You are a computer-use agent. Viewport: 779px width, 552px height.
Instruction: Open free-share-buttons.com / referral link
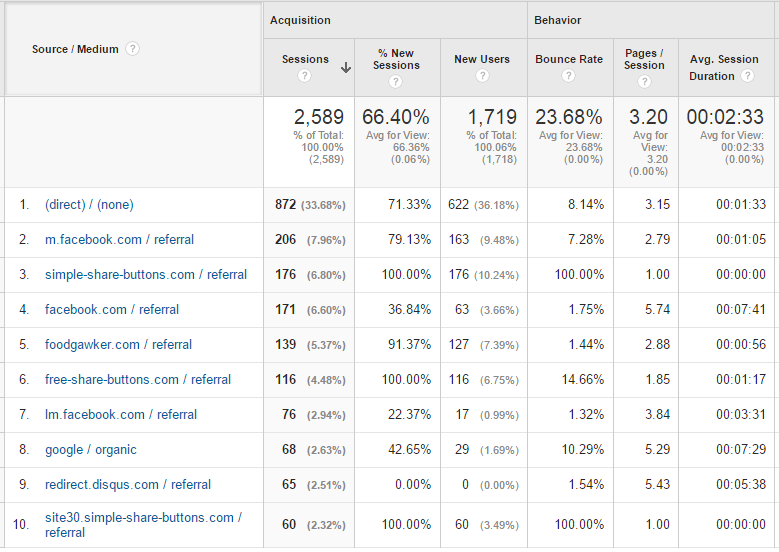point(138,380)
